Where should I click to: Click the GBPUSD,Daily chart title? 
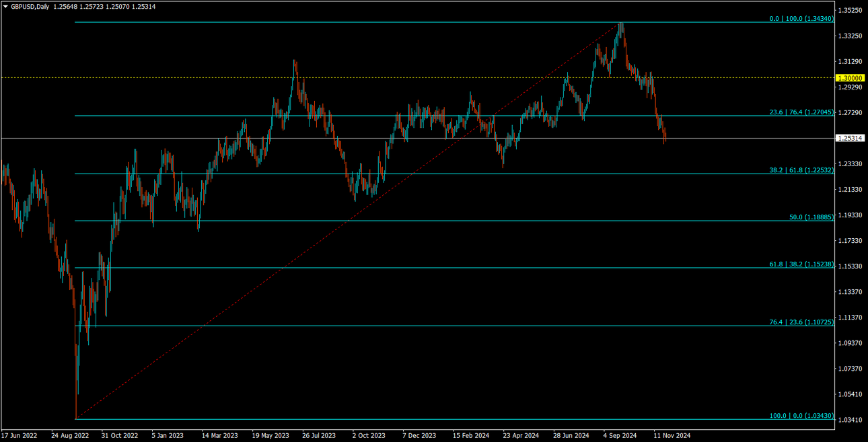click(x=30, y=6)
